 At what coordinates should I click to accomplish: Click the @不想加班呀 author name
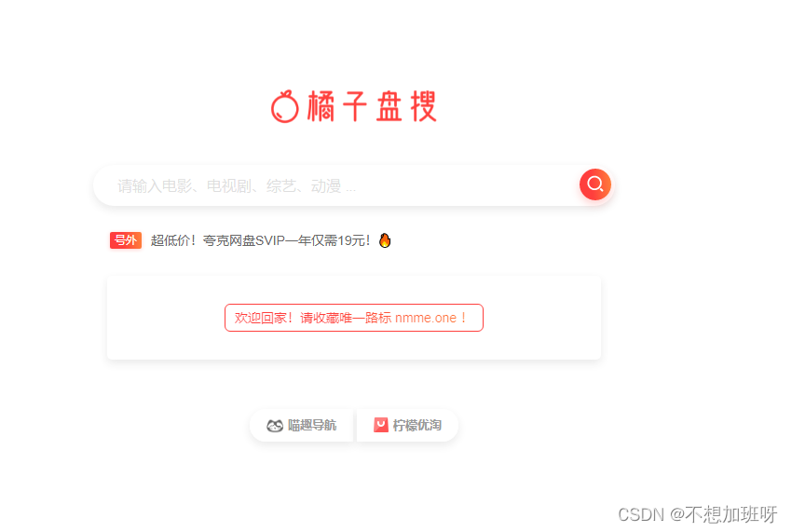click(723, 514)
